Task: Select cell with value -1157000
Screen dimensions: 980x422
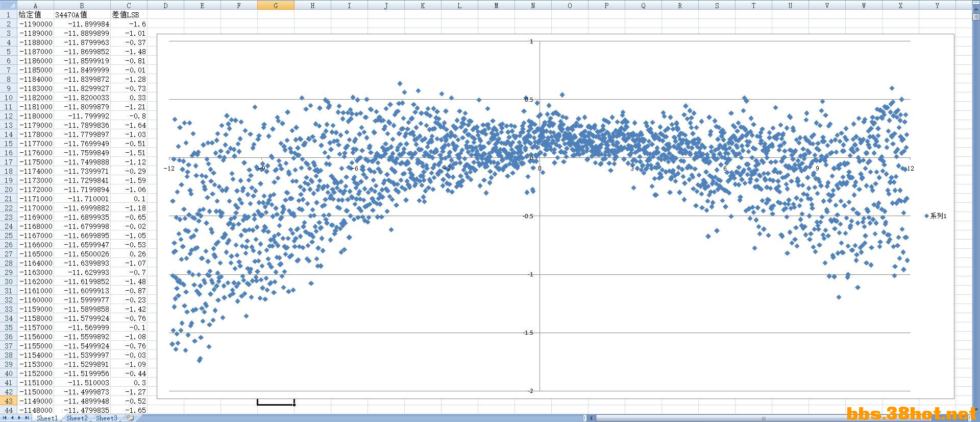Action: [35, 327]
